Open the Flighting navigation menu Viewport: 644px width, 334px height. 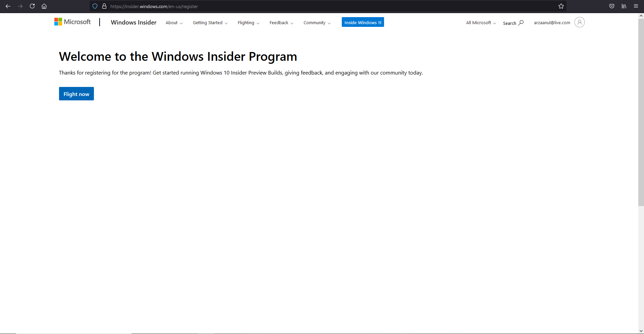point(248,23)
